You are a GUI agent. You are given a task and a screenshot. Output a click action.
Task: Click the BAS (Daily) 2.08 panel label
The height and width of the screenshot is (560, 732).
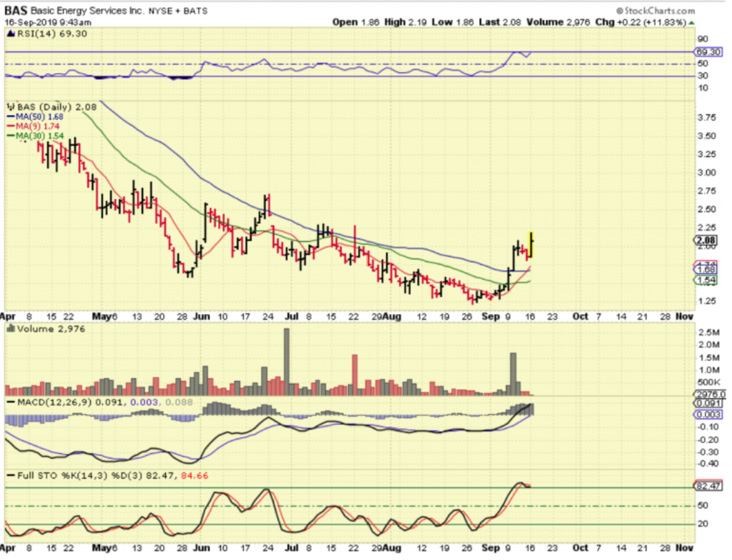57,107
